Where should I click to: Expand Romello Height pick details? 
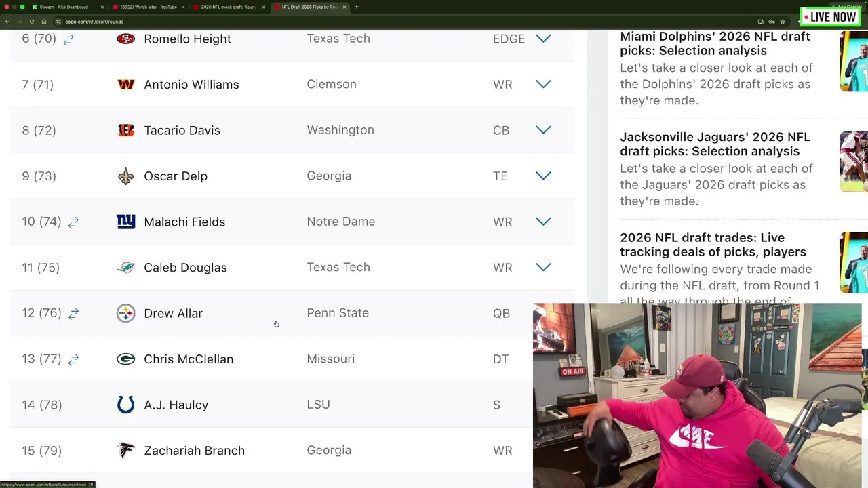click(543, 39)
